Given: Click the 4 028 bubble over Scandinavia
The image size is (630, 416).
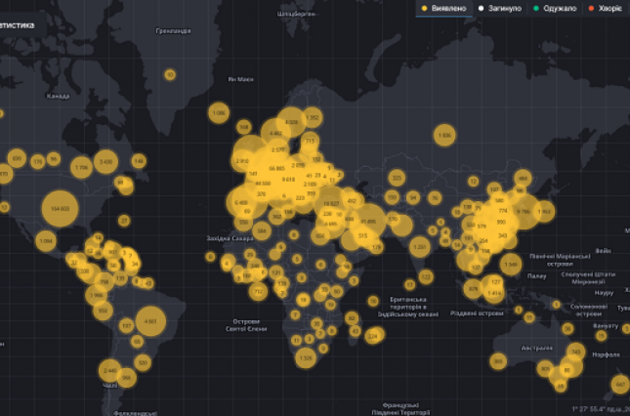Looking at the screenshot, I should pos(290,123).
